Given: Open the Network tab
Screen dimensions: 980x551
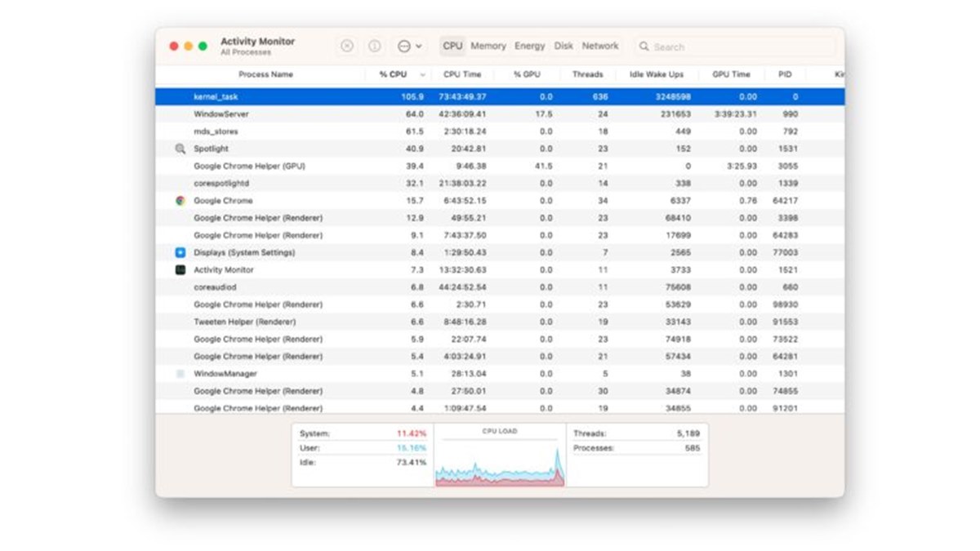Looking at the screenshot, I should point(600,47).
